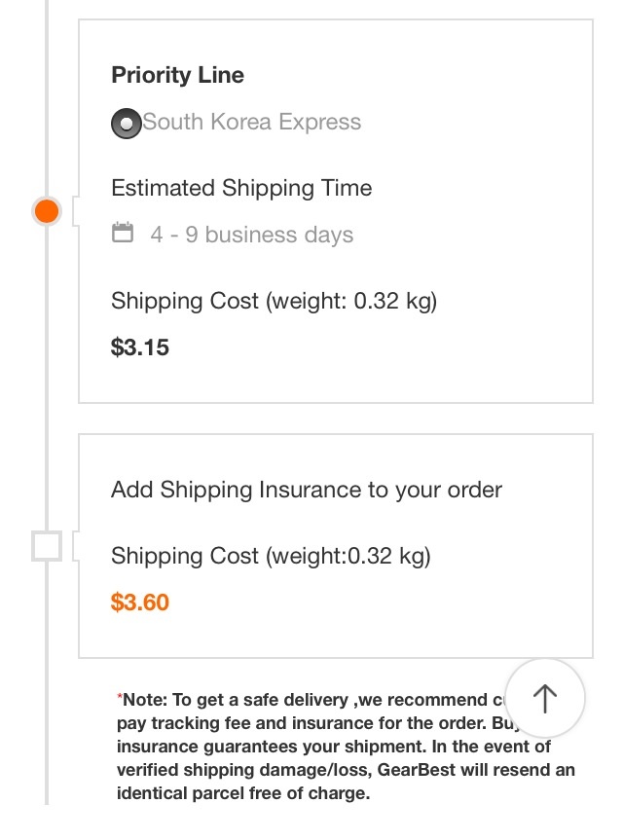Click the orange timeline dot for Priority Line

(x=47, y=210)
